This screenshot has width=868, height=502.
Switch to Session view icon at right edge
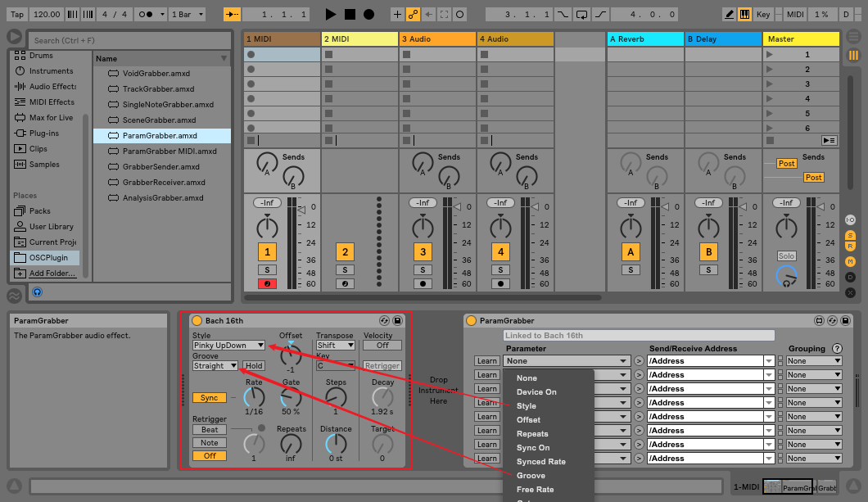(853, 55)
